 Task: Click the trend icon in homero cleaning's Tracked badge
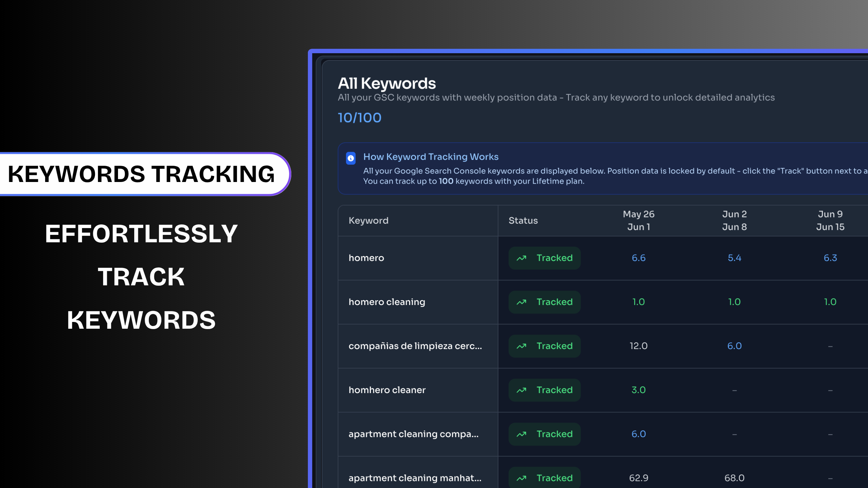pyautogui.click(x=521, y=302)
